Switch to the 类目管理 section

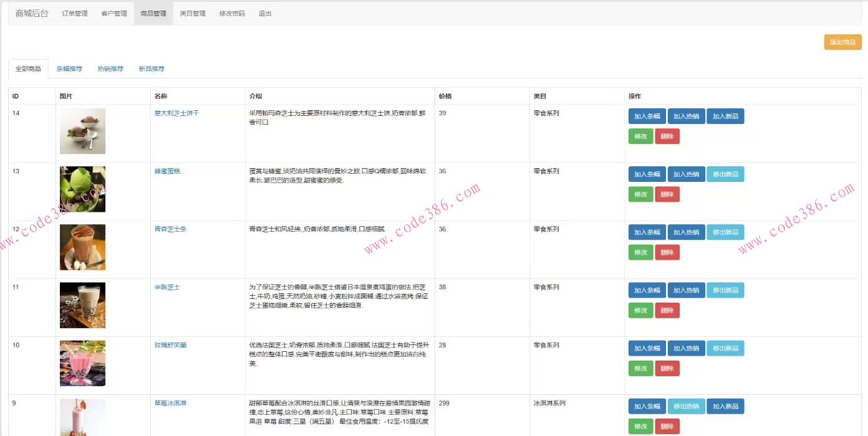click(193, 12)
